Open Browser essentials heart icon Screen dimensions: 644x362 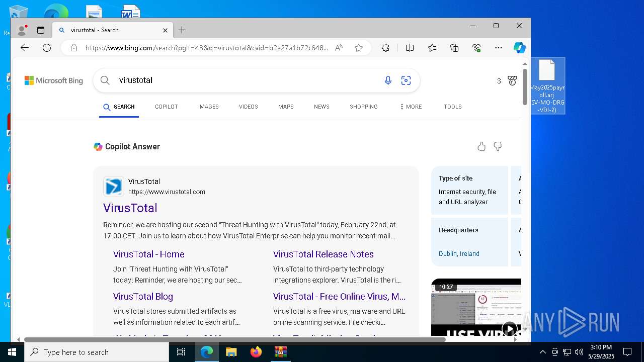476,48
